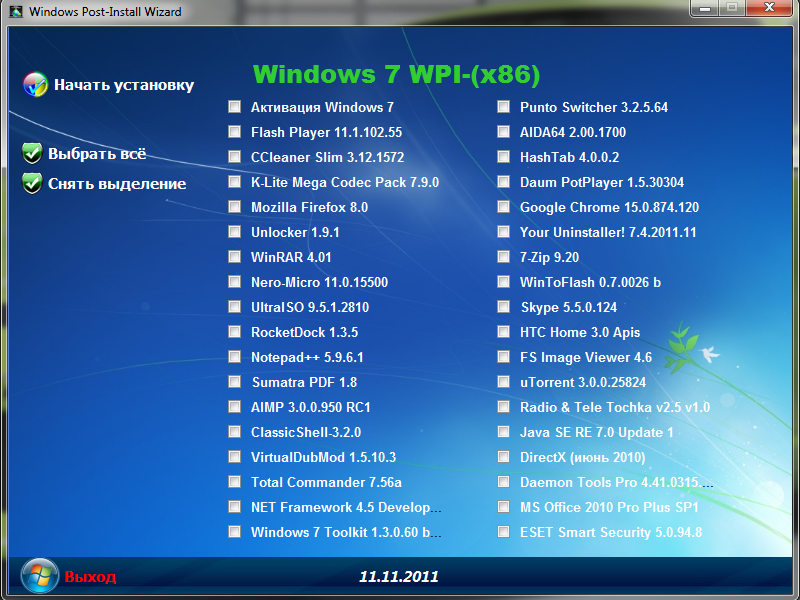Screen dimensions: 800x600
Task: Click the Total Commander 7.56a label
Action: click(326, 482)
